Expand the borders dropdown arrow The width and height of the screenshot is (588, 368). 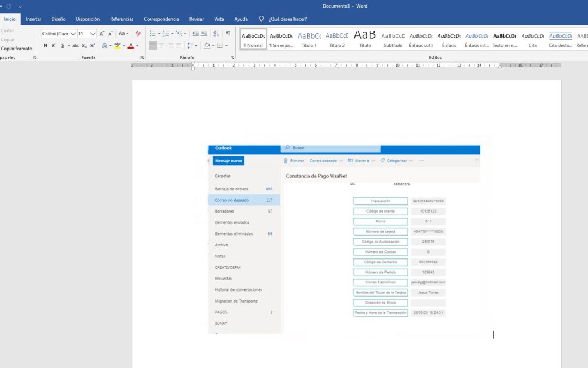226,46
